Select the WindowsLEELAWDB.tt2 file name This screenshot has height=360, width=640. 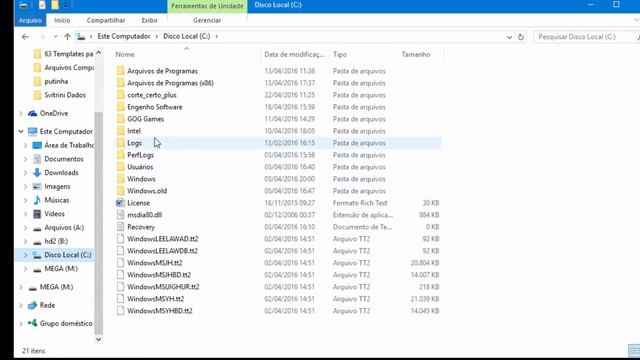pos(162,251)
